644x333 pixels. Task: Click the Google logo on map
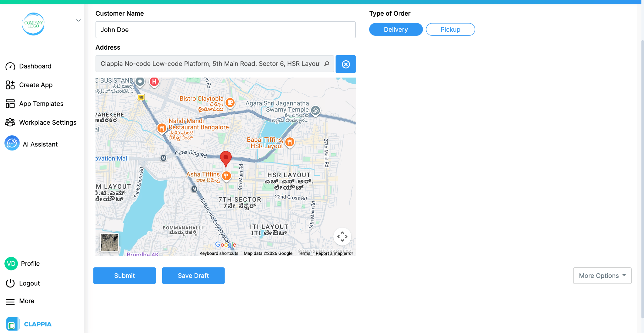coord(225,244)
